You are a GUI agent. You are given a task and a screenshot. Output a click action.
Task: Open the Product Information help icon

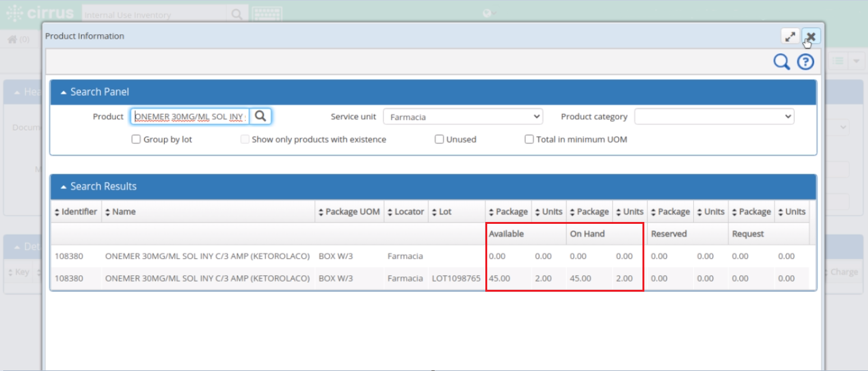click(805, 62)
